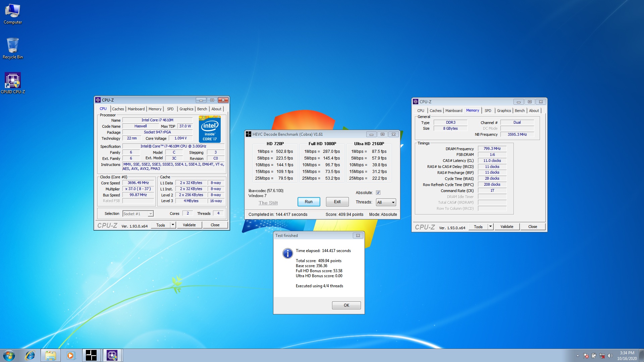Open Caches tab in right CPU-Z window

coord(435,111)
